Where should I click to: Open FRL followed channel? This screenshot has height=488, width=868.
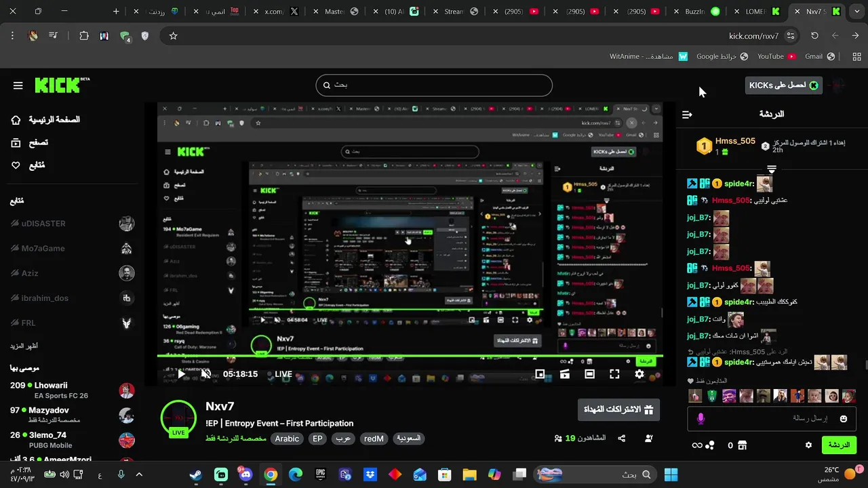click(73, 323)
